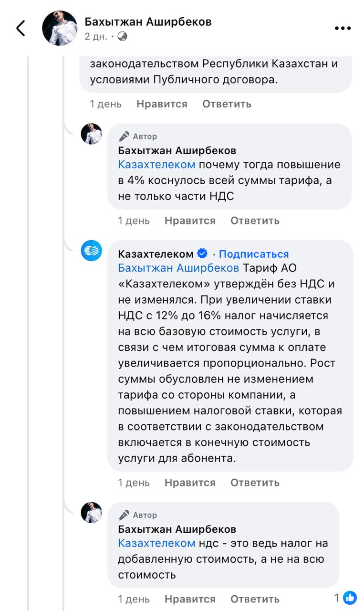Like the last comment about добавленную стоимость
Screen dimensions: 364x611
coord(190,599)
